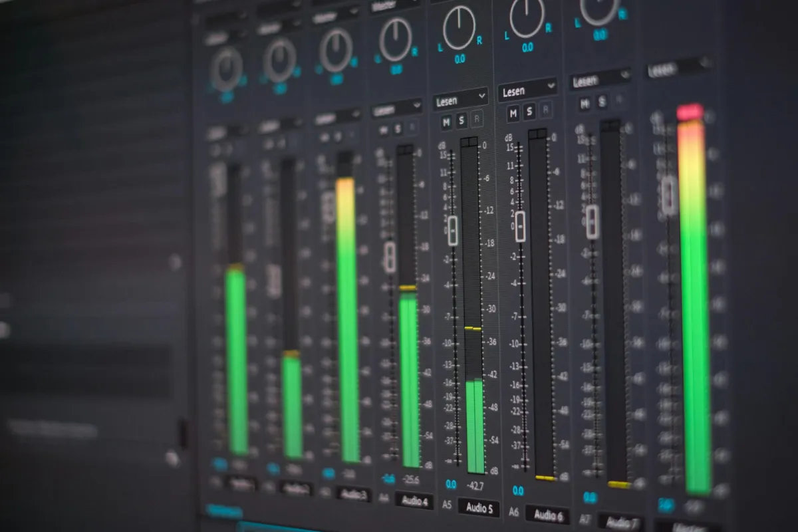
Task: Click the Audio 4 track name label
Action: coord(414,500)
